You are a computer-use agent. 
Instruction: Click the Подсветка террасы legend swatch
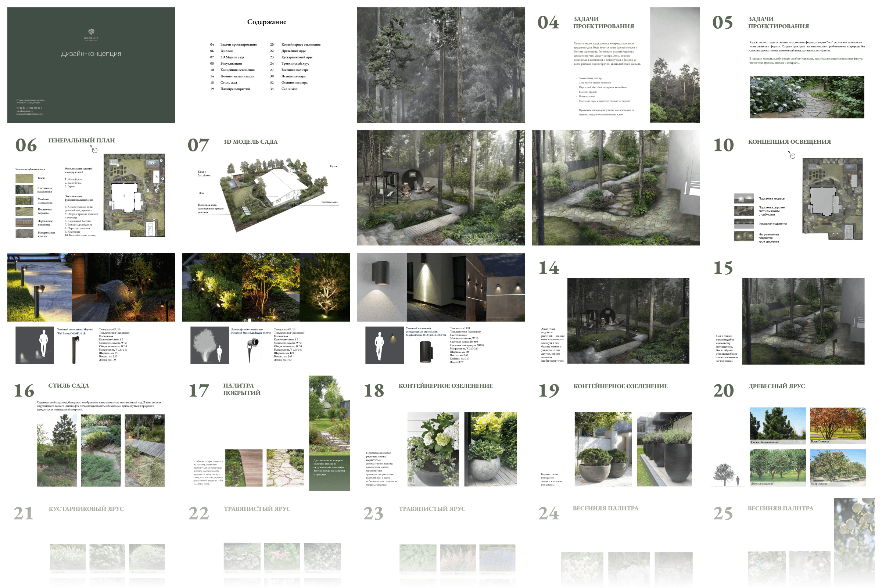[744, 198]
